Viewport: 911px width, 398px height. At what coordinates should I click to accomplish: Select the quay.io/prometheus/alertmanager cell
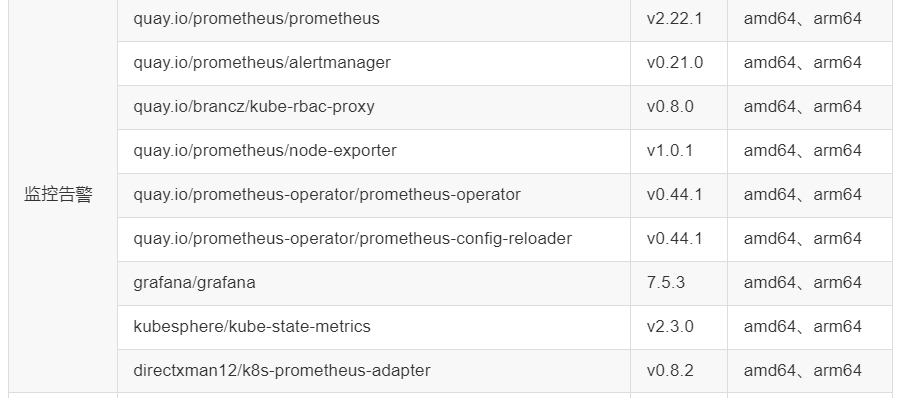(374, 63)
